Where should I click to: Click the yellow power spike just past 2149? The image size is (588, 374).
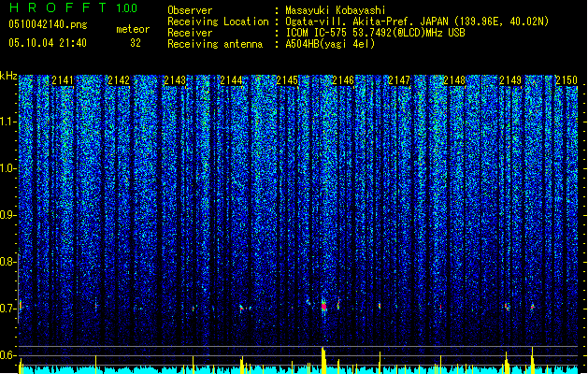(533, 360)
